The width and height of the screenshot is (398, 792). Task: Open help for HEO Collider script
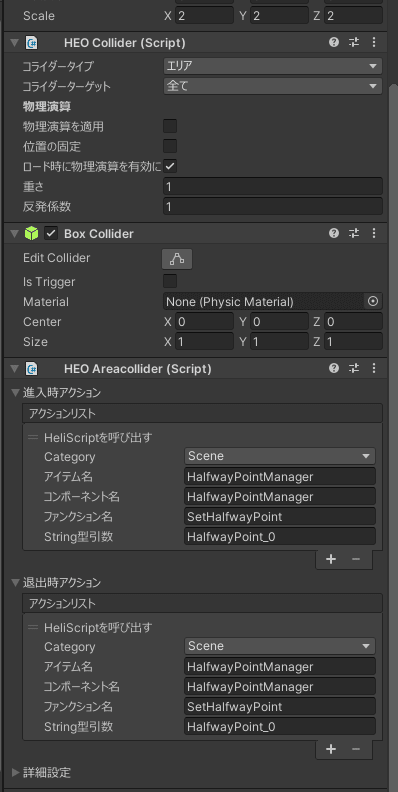tap(334, 42)
